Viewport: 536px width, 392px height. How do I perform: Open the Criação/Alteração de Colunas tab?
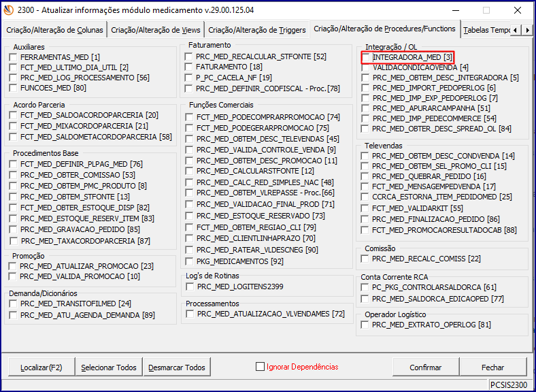54,30
